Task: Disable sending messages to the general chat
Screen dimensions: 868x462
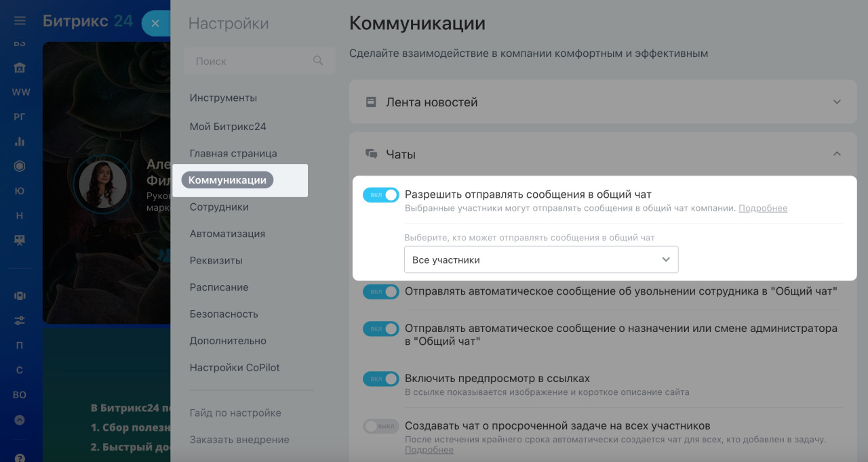Action: [380, 194]
